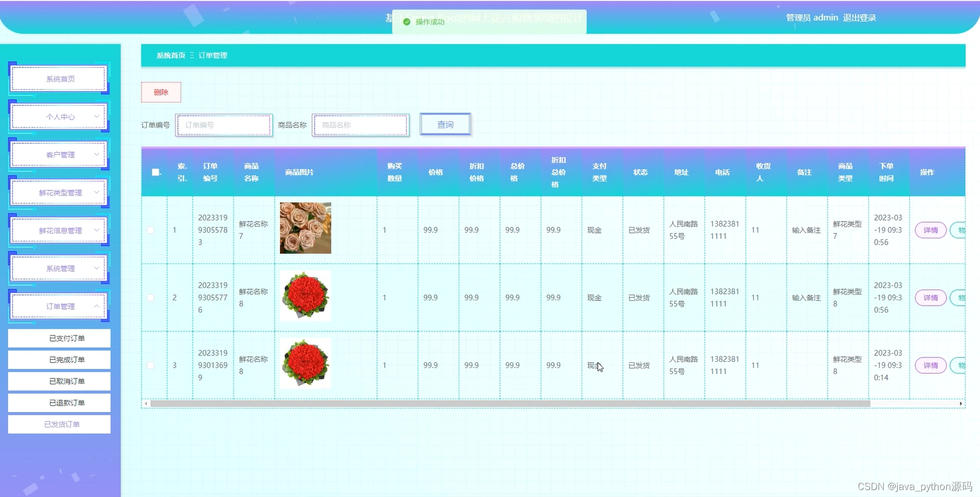
Task: Open 已取消订单 submenu item
Action: click(59, 381)
